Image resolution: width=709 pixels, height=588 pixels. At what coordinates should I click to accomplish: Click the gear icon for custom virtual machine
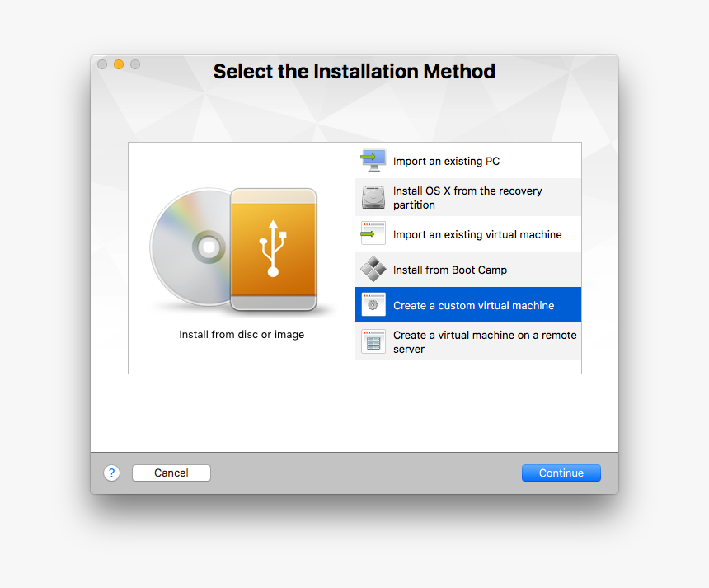[373, 304]
